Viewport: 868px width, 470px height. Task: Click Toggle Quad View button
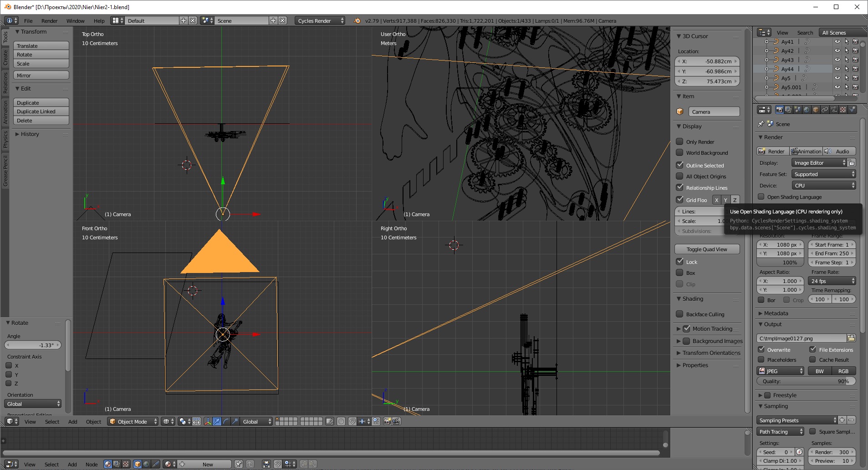click(x=707, y=249)
